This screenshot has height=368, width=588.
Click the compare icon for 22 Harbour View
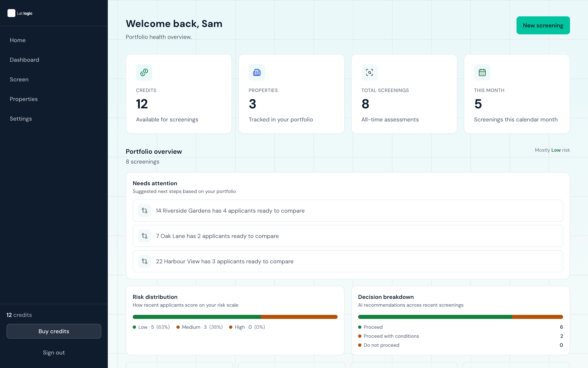(145, 261)
